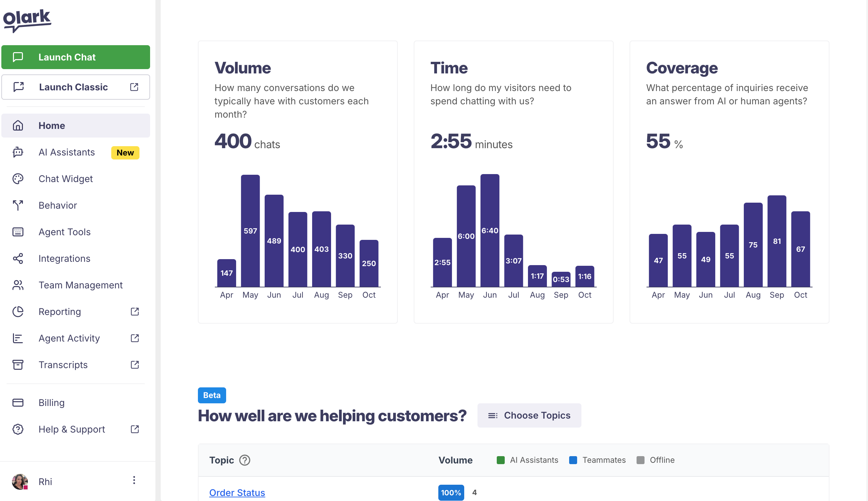Select AI Assistants in the sidebar
Image resolution: width=868 pixels, height=501 pixels.
(x=66, y=152)
